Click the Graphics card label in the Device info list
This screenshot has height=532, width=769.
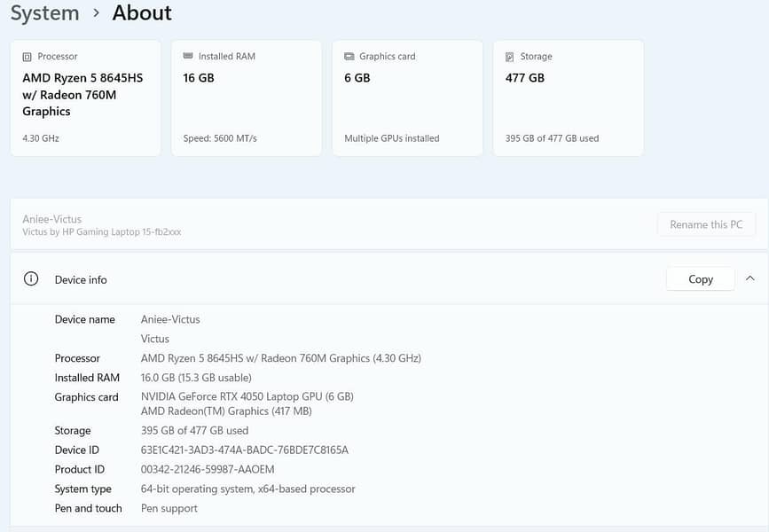86,397
